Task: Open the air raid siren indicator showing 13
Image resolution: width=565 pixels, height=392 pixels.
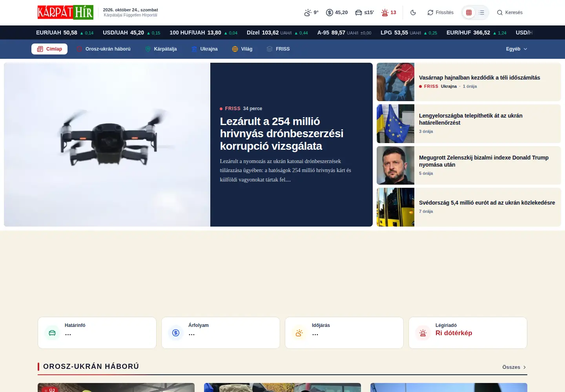Action: coord(389,13)
